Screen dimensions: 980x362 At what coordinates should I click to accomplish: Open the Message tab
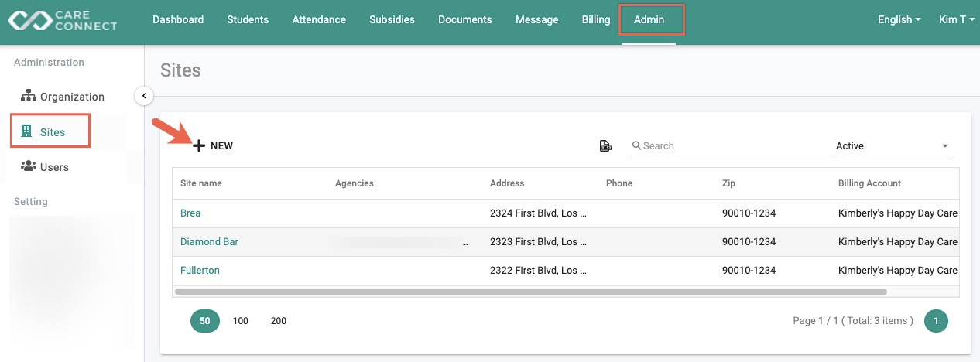[537, 19]
